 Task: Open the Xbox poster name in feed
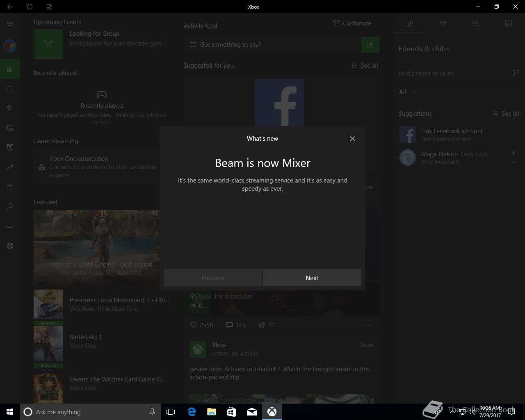(219, 345)
